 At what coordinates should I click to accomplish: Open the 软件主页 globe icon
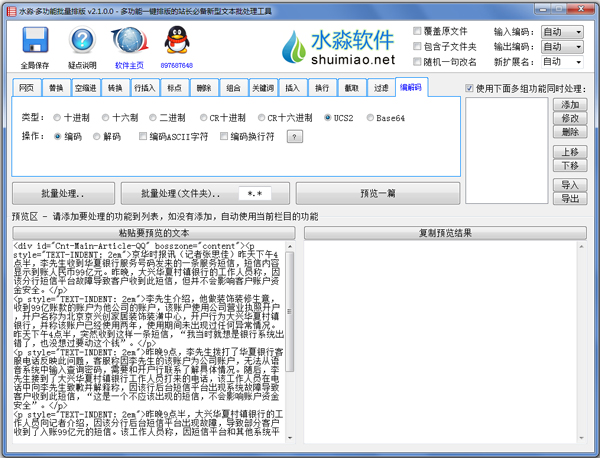(129, 43)
